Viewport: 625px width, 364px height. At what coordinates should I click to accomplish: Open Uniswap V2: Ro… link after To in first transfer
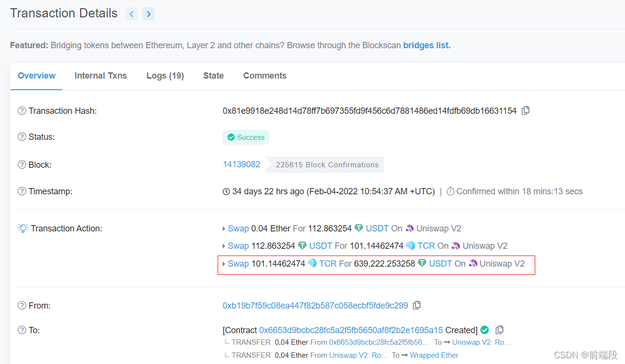tap(482, 342)
